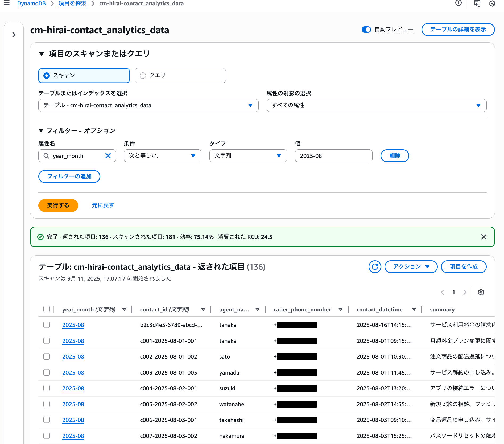Click the summary column header
Viewport: 504px width, 444px height.
(442, 310)
